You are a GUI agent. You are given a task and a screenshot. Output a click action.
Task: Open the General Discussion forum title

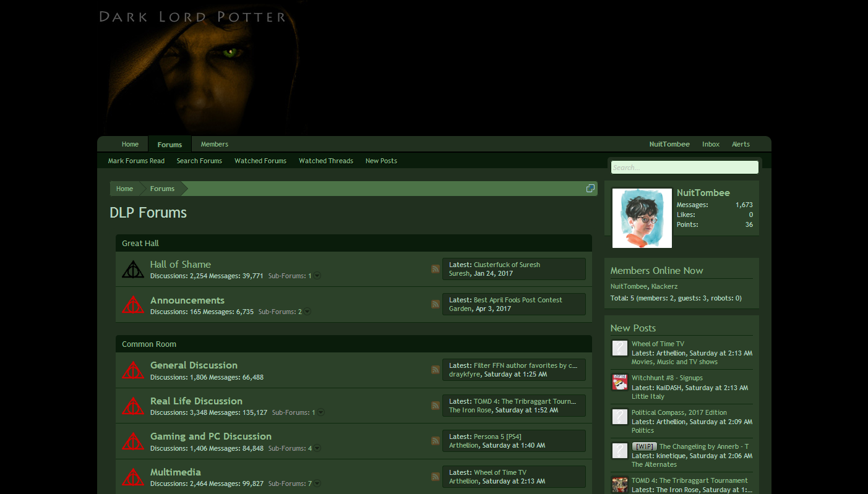(x=194, y=365)
